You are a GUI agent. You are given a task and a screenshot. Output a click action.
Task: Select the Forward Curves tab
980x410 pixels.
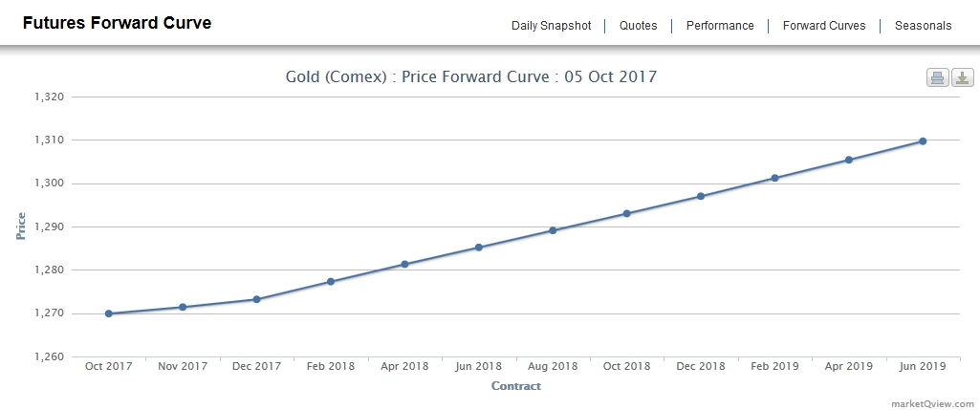pos(824,26)
